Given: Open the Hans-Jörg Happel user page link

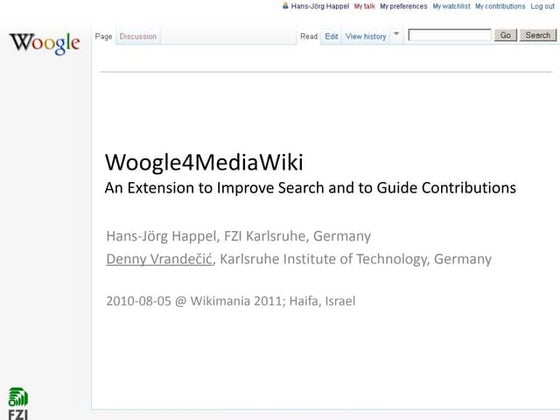Looking at the screenshot, I should (320, 6).
